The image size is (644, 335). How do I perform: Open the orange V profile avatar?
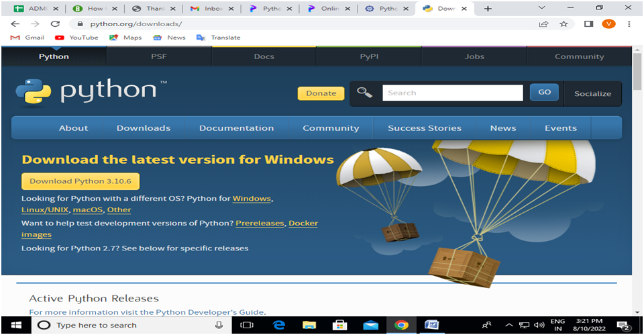[608, 24]
